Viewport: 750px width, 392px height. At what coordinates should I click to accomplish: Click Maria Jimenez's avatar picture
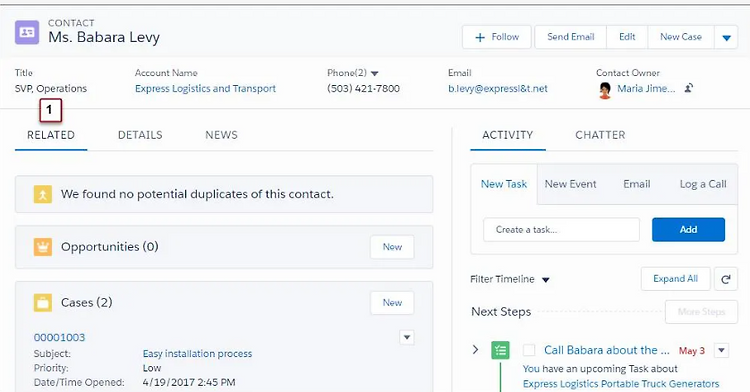(x=605, y=90)
